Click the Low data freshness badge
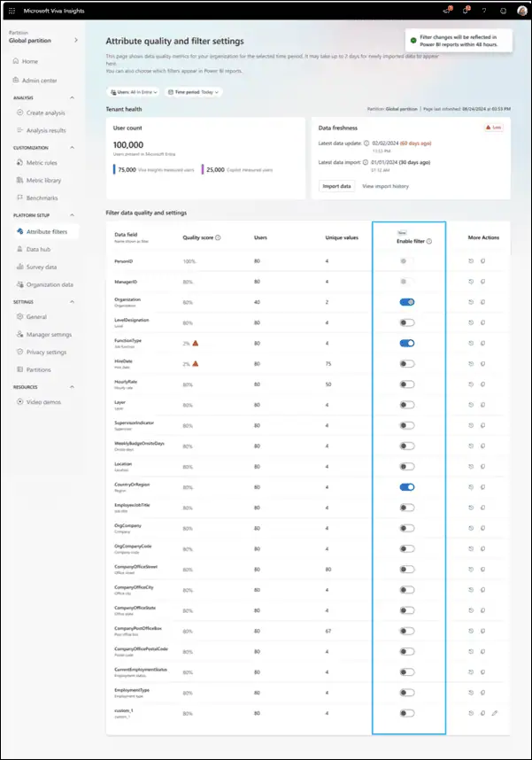This screenshot has width=532, height=760. (493, 128)
